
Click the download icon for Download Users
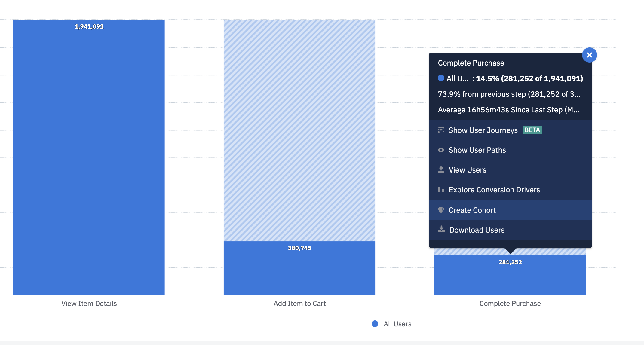click(441, 229)
